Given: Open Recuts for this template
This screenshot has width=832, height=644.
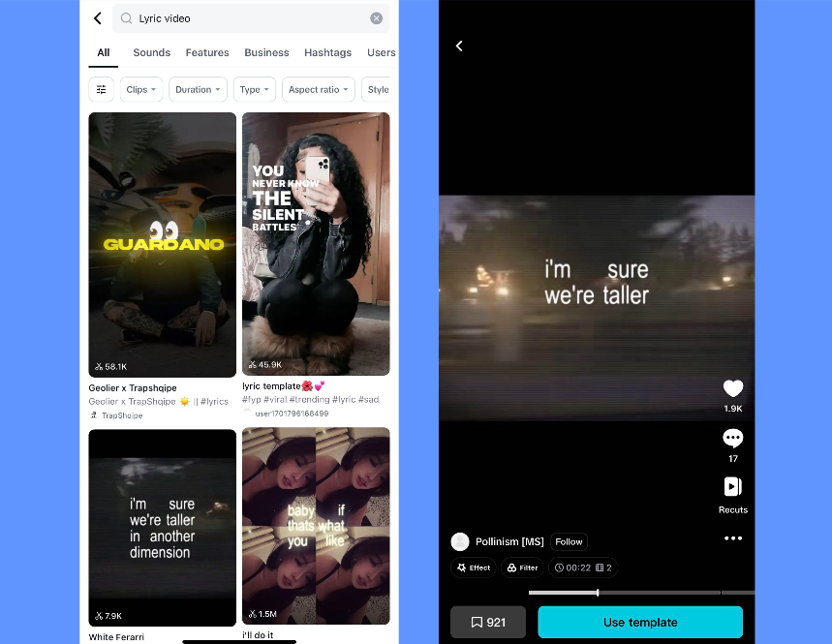Looking at the screenshot, I should (x=733, y=486).
